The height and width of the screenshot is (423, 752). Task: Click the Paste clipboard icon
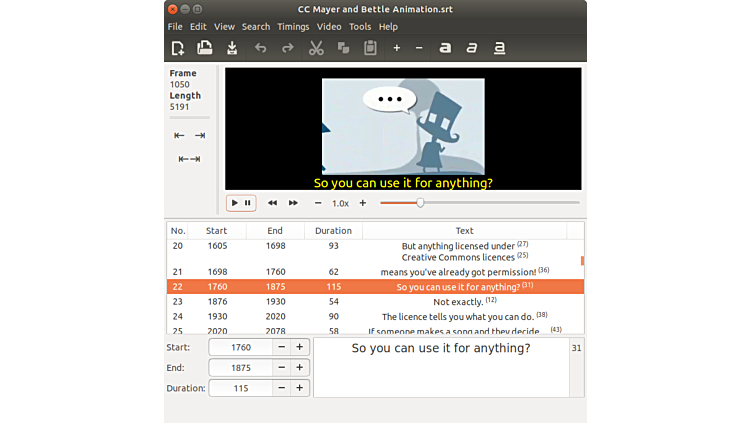tap(370, 48)
